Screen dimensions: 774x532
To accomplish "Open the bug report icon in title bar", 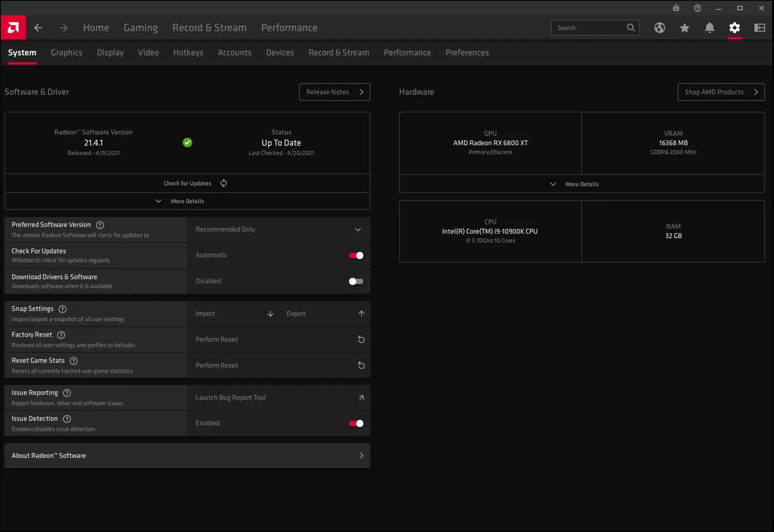I will pos(676,8).
